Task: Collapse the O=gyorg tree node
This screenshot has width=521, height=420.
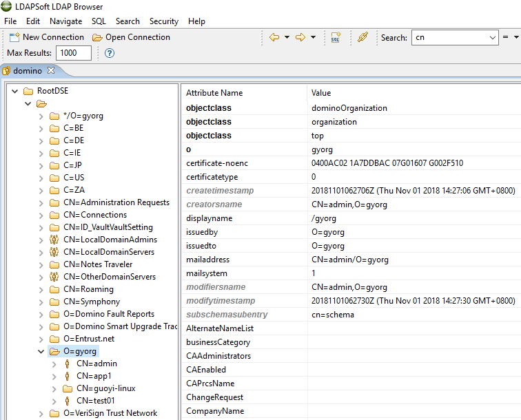Action: pos(41,351)
